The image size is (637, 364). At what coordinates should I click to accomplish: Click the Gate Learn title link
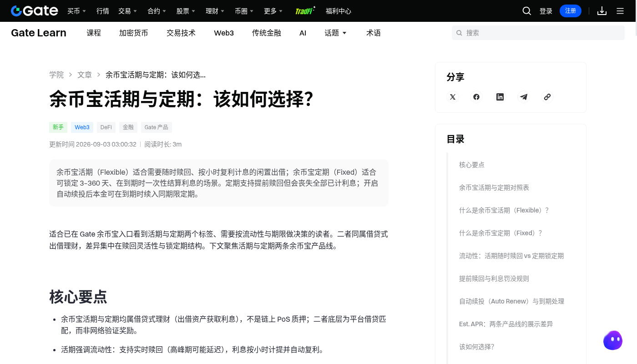(39, 33)
